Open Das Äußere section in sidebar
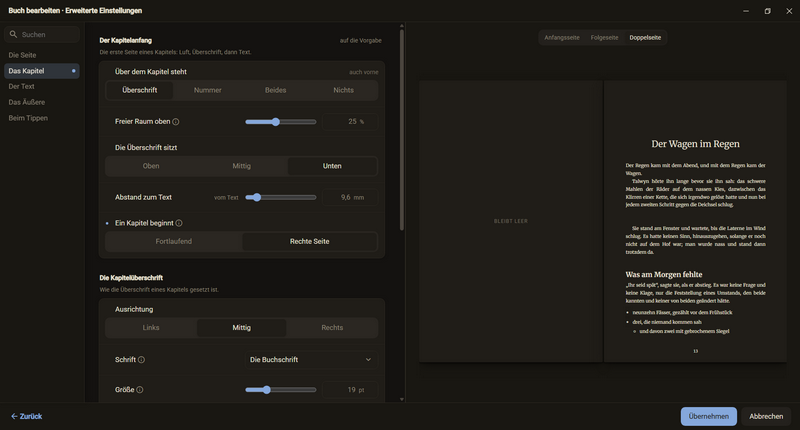The height and width of the screenshot is (430, 800). (42, 103)
